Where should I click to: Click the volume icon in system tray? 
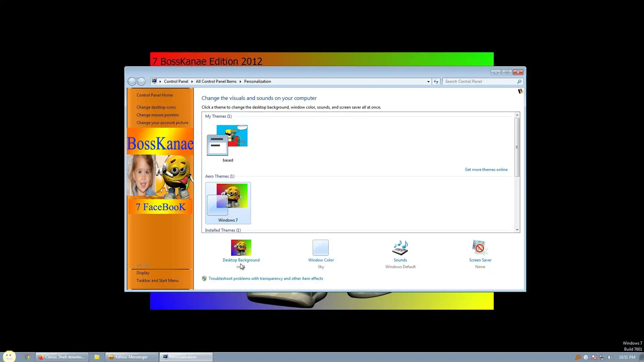click(x=610, y=357)
